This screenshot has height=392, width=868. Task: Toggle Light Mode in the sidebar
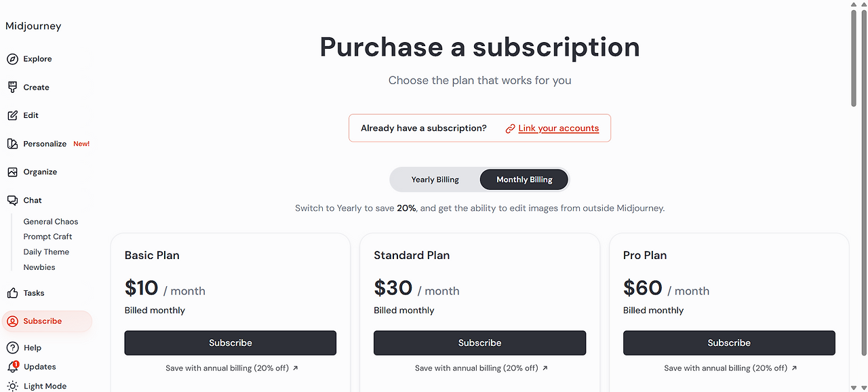pos(45,386)
